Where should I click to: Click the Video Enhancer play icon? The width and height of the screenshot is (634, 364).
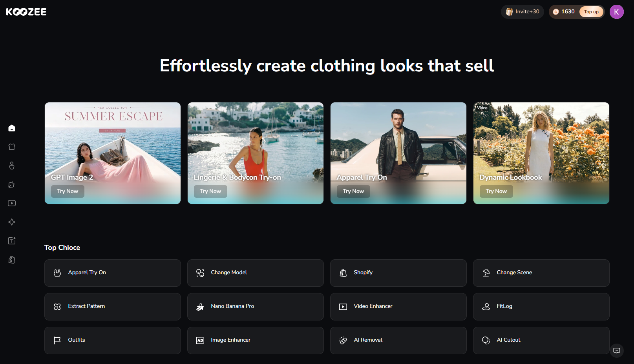point(343,306)
